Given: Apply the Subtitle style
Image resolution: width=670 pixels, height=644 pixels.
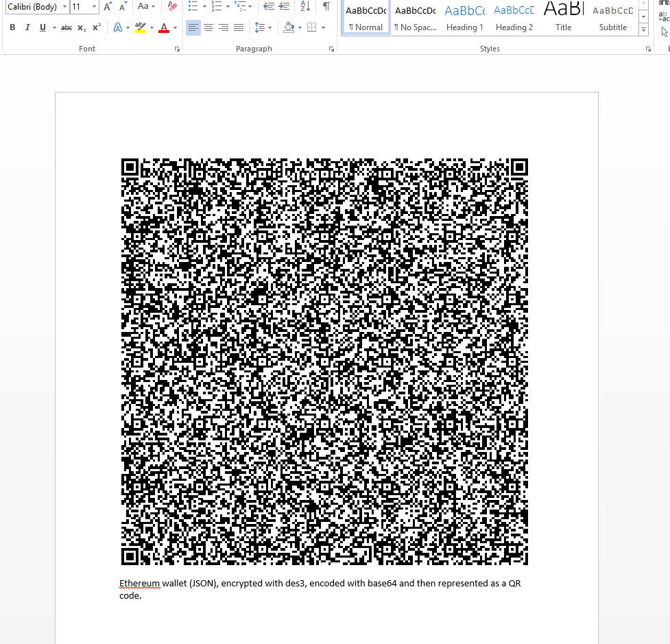Looking at the screenshot, I should pyautogui.click(x=613, y=18).
